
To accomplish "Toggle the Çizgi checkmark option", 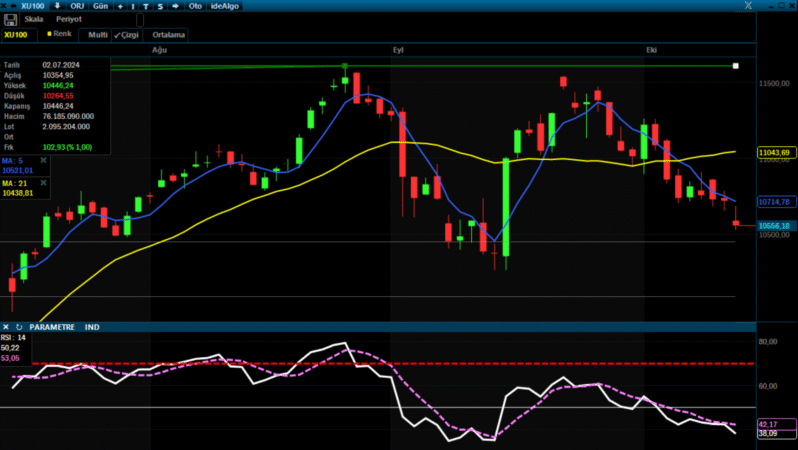I will pyautogui.click(x=126, y=34).
